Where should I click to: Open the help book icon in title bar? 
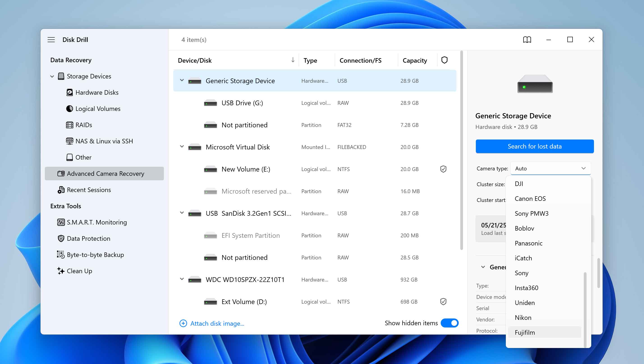527,39
